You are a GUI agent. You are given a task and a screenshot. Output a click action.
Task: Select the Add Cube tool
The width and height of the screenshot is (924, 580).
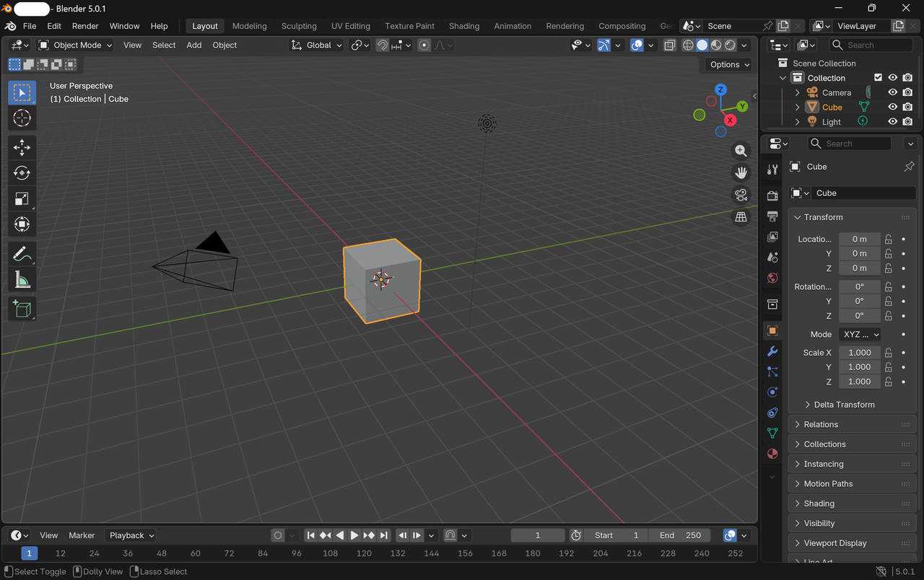[x=22, y=309]
